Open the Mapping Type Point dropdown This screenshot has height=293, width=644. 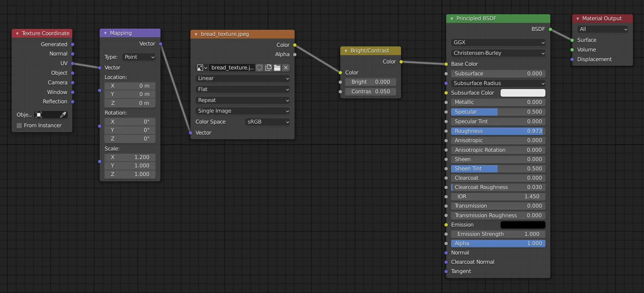click(139, 57)
